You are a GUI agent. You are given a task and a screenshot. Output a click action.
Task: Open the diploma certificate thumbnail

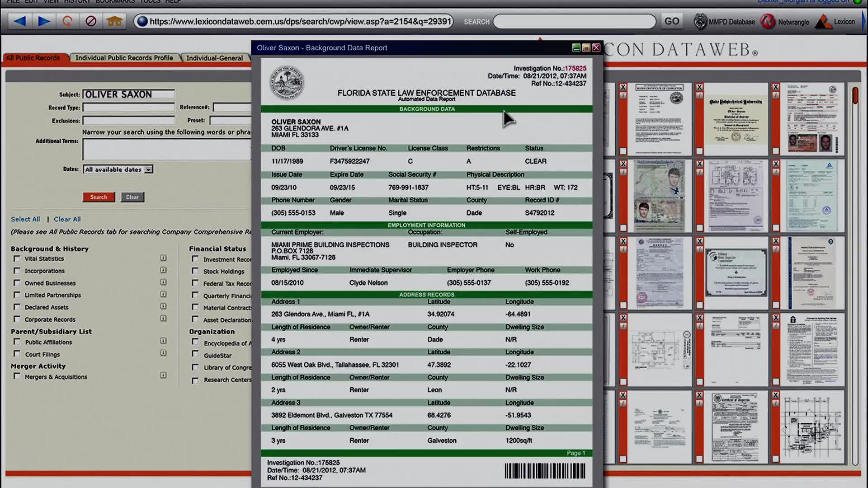(736, 119)
